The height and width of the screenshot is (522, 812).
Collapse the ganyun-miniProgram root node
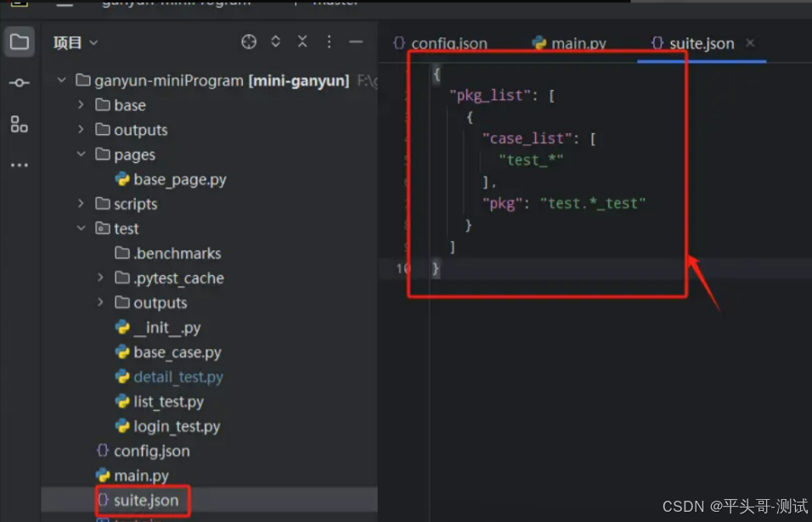tap(62, 80)
